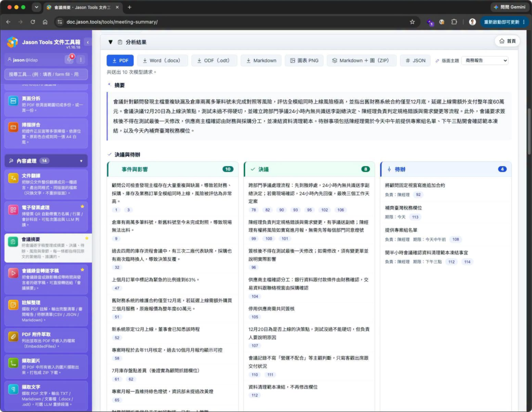Open the notification bell in sidebar

(x=70, y=59)
